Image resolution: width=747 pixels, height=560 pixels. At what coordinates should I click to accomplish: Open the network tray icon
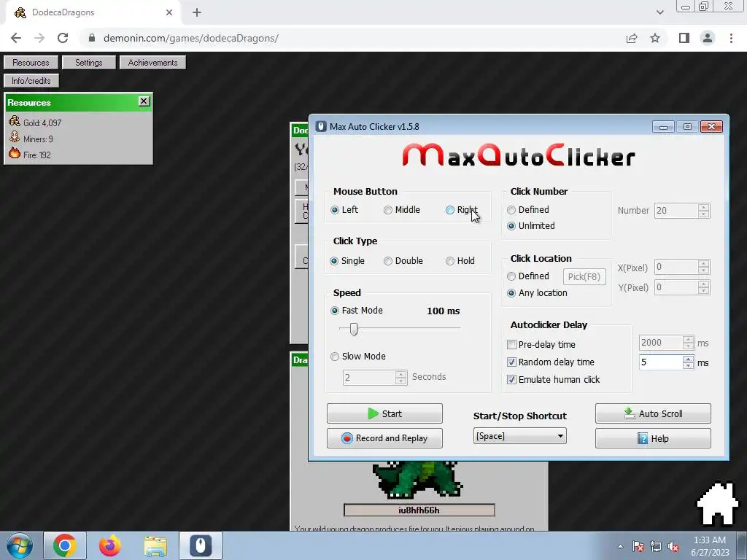point(656,547)
